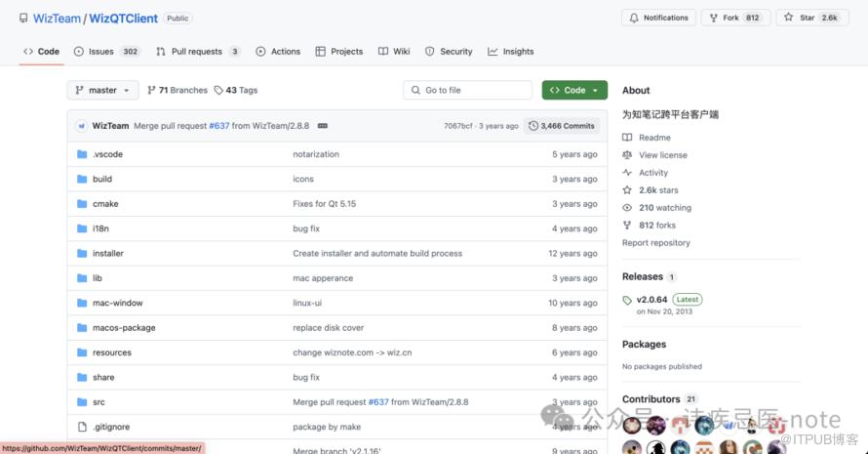868x454 pixels.
Task: Fork the repository using Fork button
Action: [735, 18]
